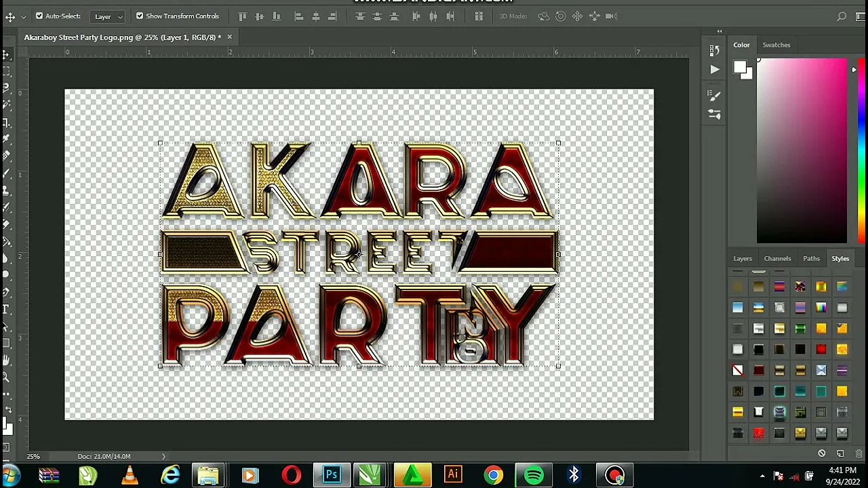Create new style icon in Styles panel
868x488 pixels.
(840, 453)
